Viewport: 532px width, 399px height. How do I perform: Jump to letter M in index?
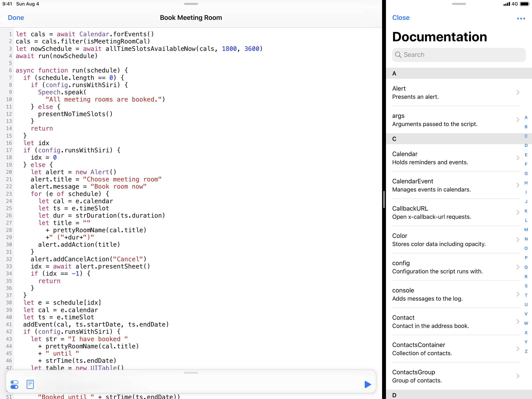point(526,230)
